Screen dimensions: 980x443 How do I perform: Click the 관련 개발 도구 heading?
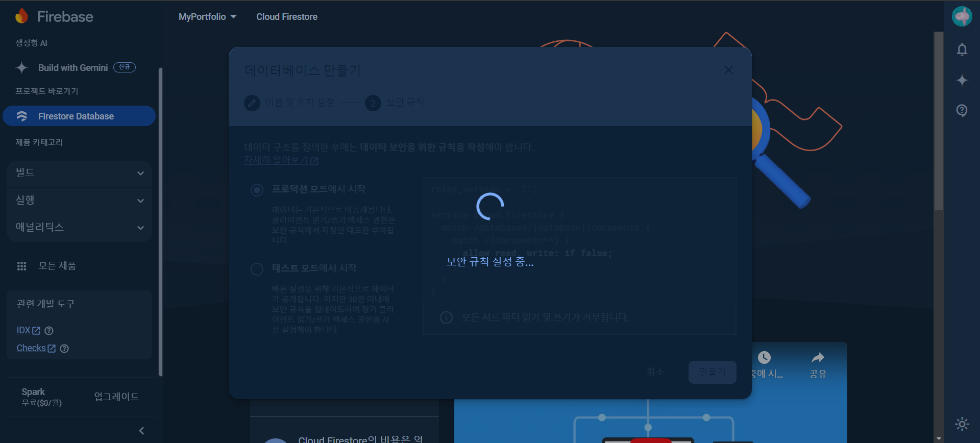pyautogui.click(x=45, y=304)
